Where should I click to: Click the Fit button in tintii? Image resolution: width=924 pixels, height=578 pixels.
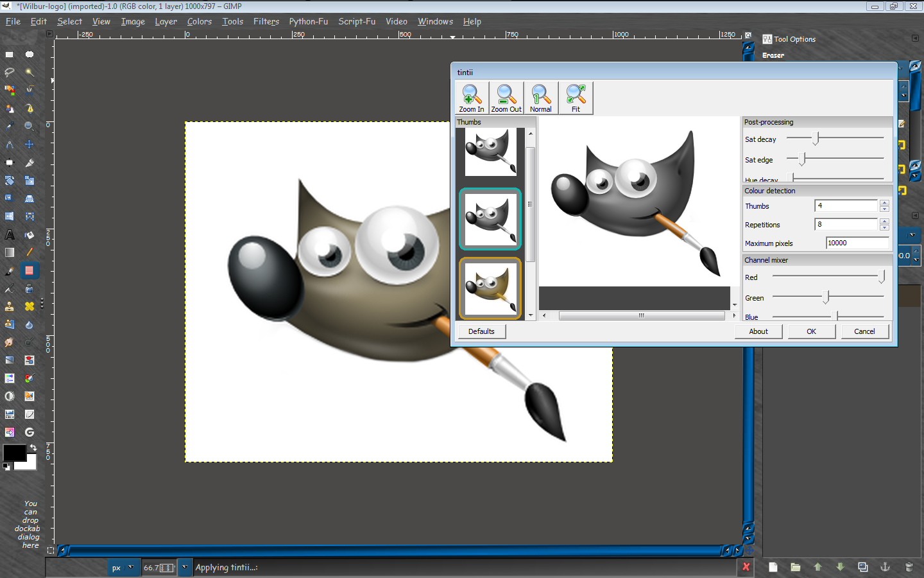point(576,98)
